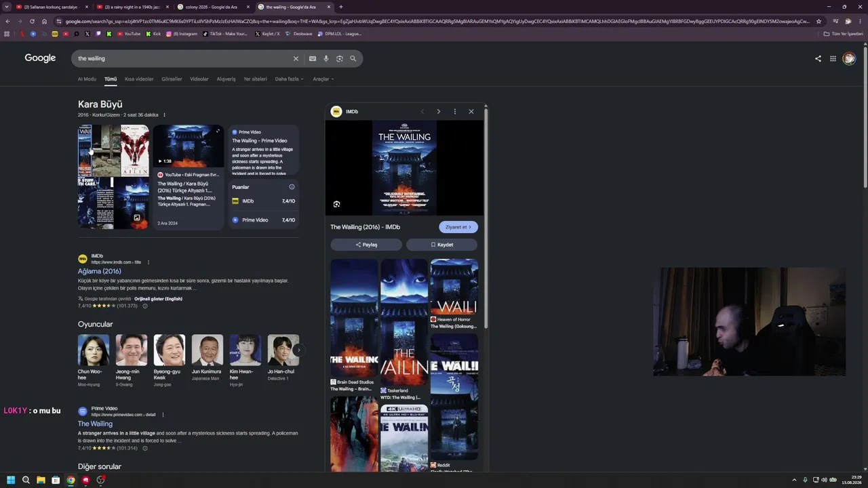Viewport: 868px width, 488px height.
Task: Reload the current page
Action: click(32, 21)
